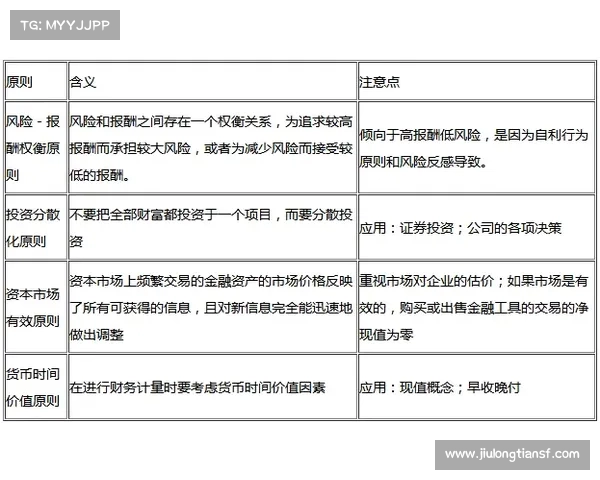This screenshot has height=480, width=600.
Task: Select the phrase 公司的各项决策
Action: 511,228
